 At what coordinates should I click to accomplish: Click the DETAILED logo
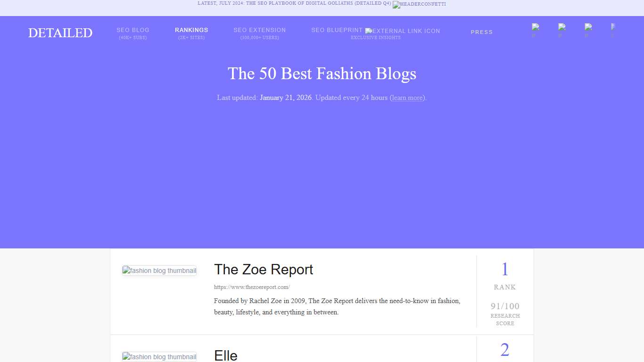point(60,33)
